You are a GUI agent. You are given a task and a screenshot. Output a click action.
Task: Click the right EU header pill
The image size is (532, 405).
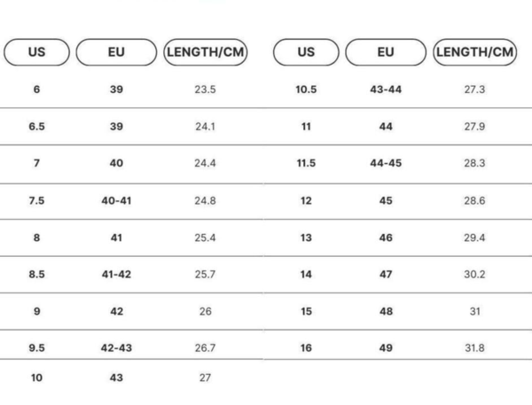[386, 52]
